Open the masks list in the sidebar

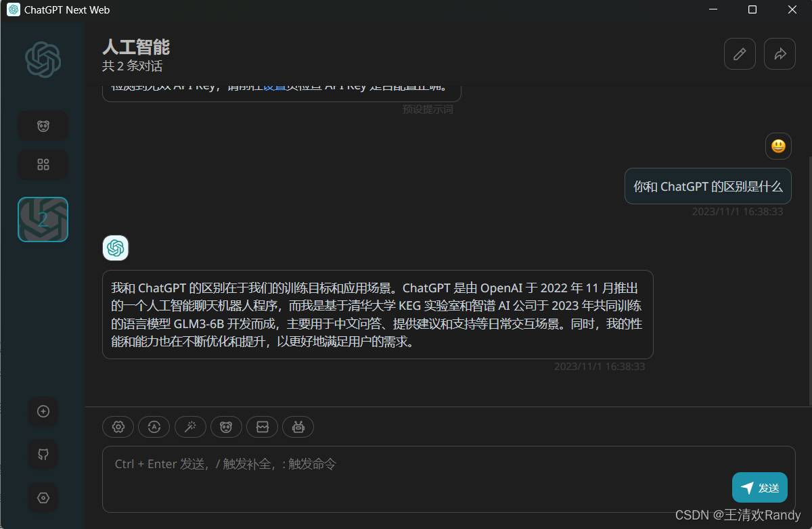point(43,126)
